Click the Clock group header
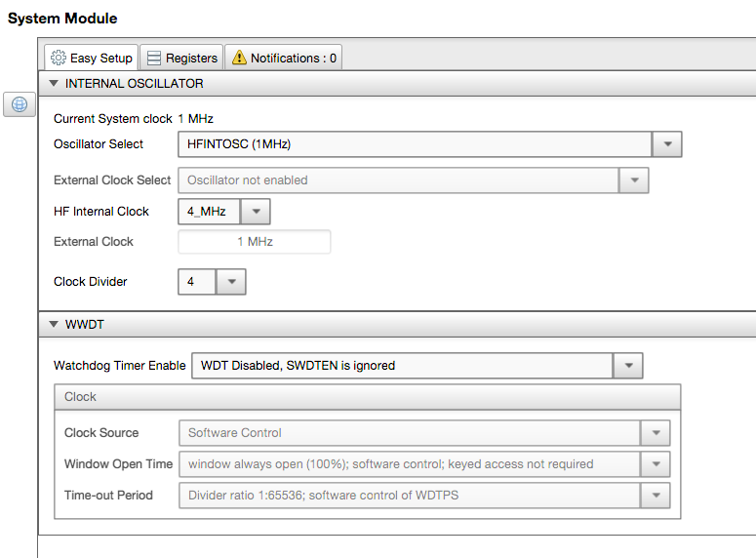Viewport: 756px width, 558px height. [368, 397]
